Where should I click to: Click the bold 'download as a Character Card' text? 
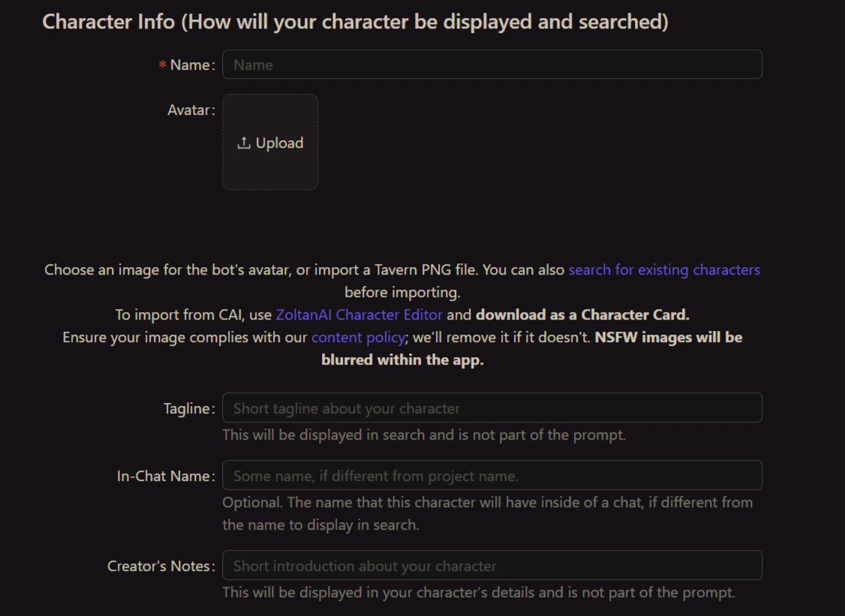pyautogui.click(x=582, y=314)
